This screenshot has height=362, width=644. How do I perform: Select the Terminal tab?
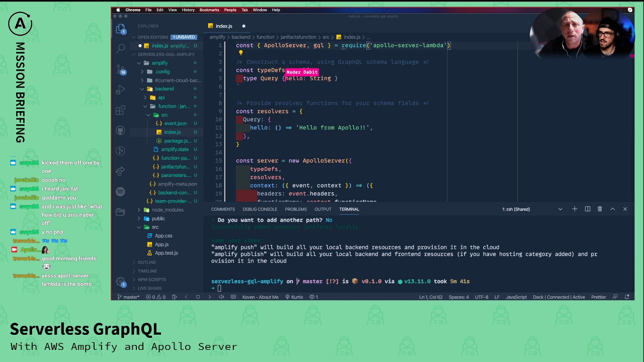point(349,209)
